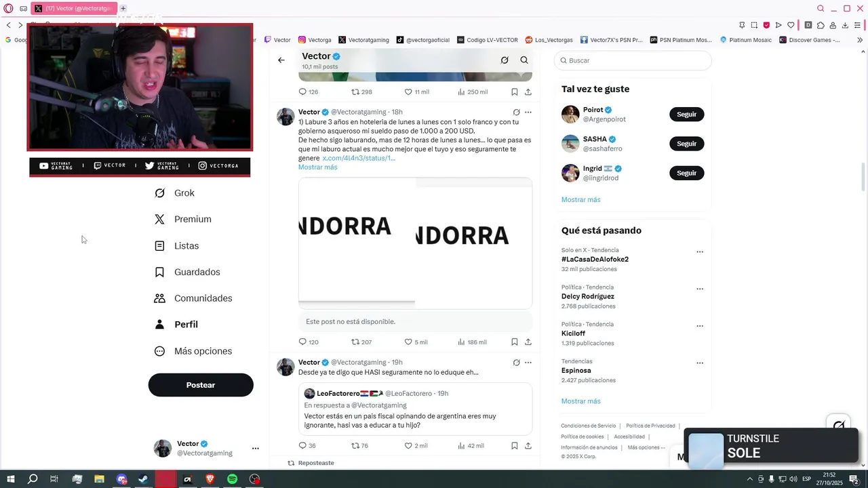Share the post with 42 mil views
The width and height of the screenshot is (868, 488).
pyautogui.click(x=528, y=446)
